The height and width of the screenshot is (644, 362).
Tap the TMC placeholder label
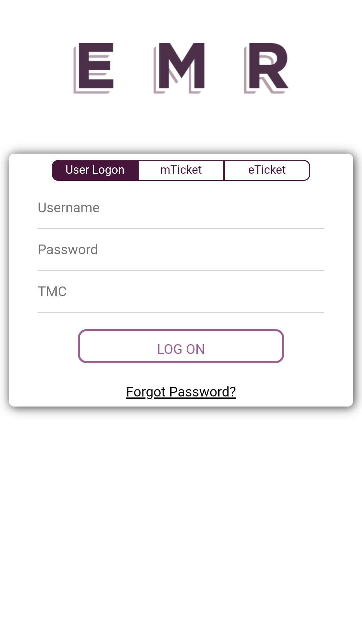tap(52, 292)
